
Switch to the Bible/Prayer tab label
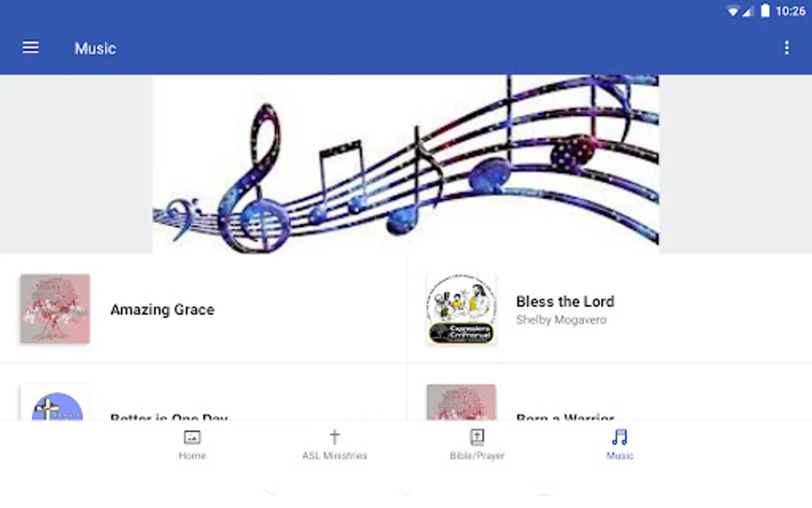[x=477, y=456]
